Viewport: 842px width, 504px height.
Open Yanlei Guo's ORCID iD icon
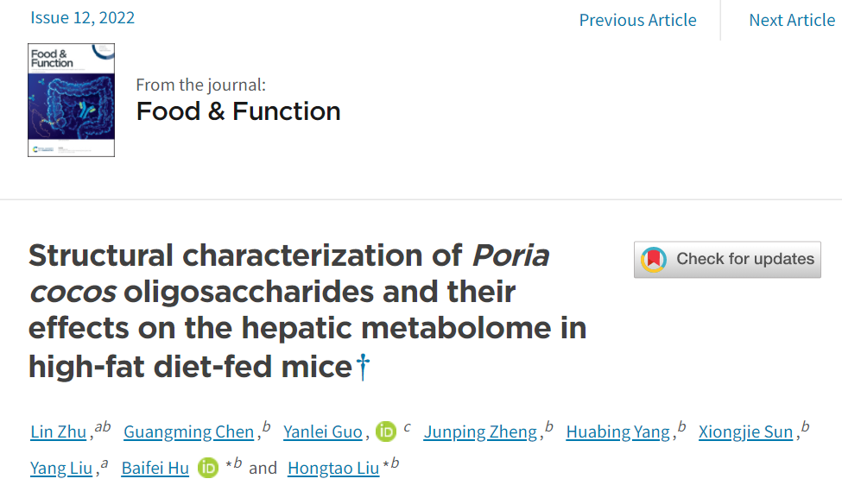pyautogui.click(x=385, y=432)
